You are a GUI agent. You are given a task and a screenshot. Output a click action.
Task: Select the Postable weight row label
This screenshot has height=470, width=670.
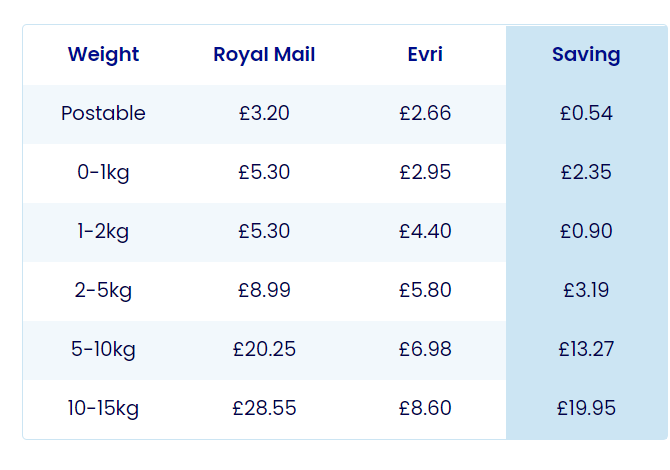[103, 113]
